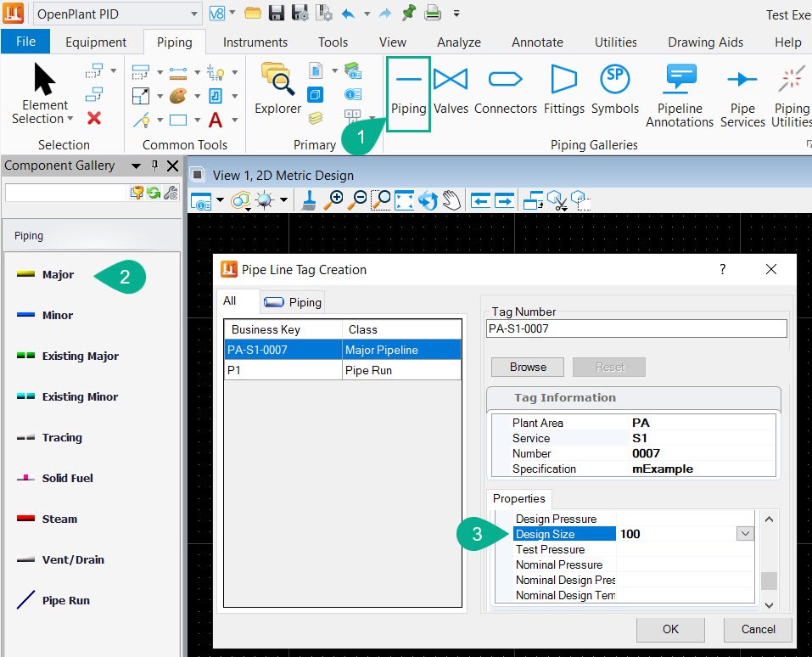Switch to the Analyze ribbon tab
The width and height of the screenshot is (812, 657).
(459, 42)
